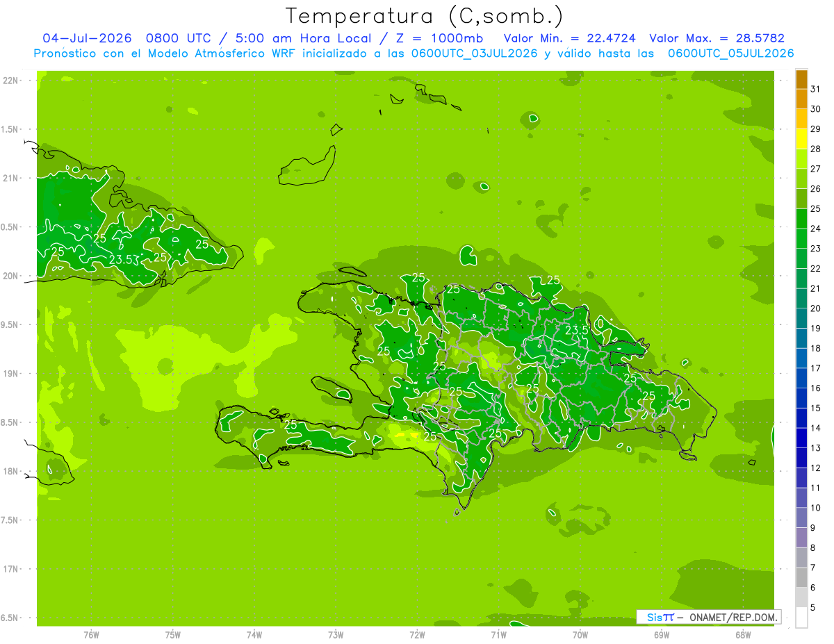834x644 pixels.
Task: Click the "68W" longitude axis label
Action: pyautogui.click(x=743, y=635)
